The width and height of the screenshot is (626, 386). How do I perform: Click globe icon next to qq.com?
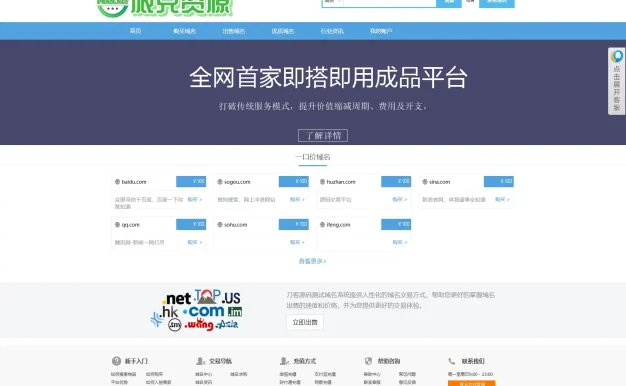[117, 225]
